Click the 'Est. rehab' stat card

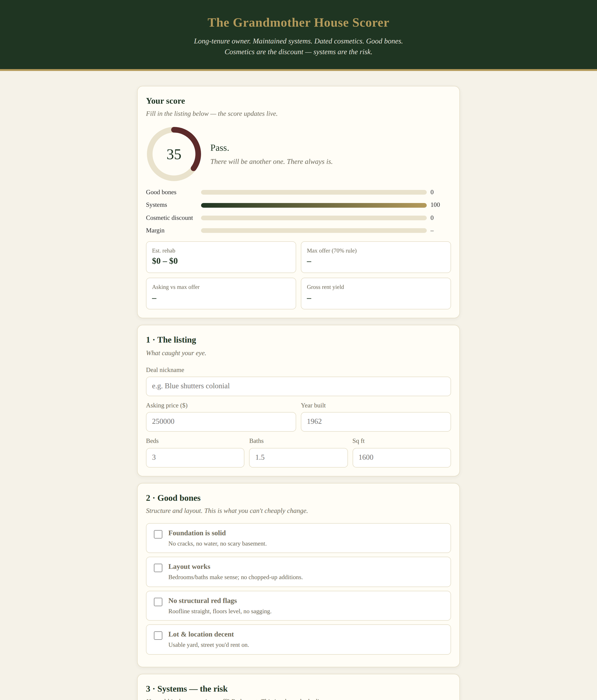(x=221, y=257)
